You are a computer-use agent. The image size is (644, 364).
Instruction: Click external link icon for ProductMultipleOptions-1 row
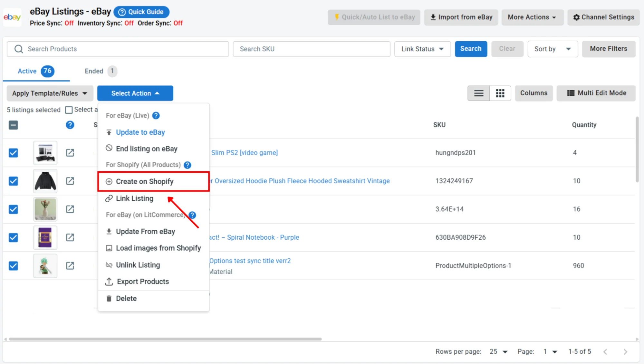tap(70, 266)
